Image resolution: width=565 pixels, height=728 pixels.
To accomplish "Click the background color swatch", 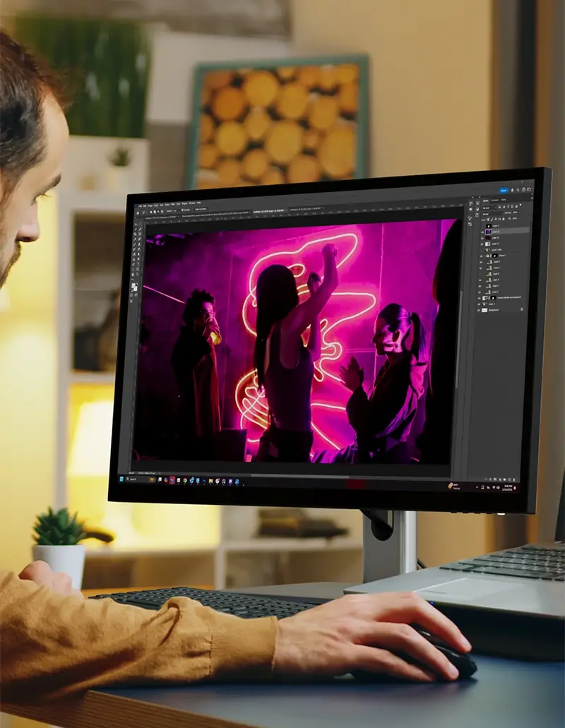I will (136, 289).
